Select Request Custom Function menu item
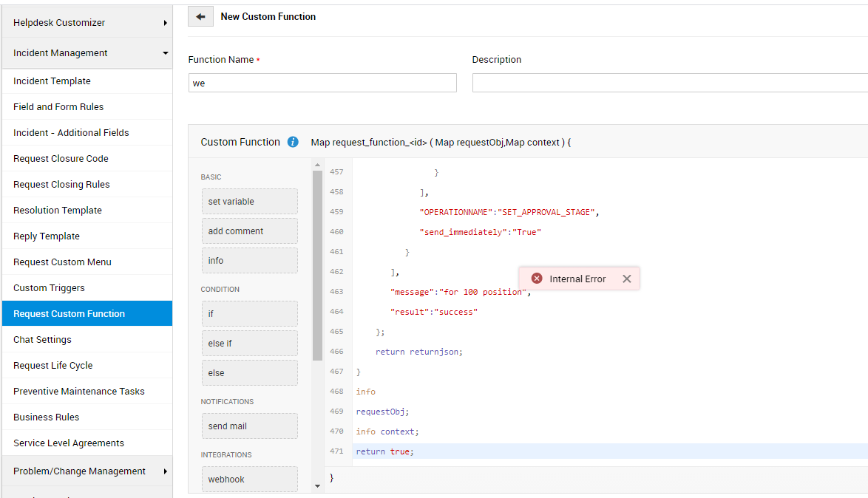Image resolution: width=868 pixels, height=498 pixels. [69, 314]
